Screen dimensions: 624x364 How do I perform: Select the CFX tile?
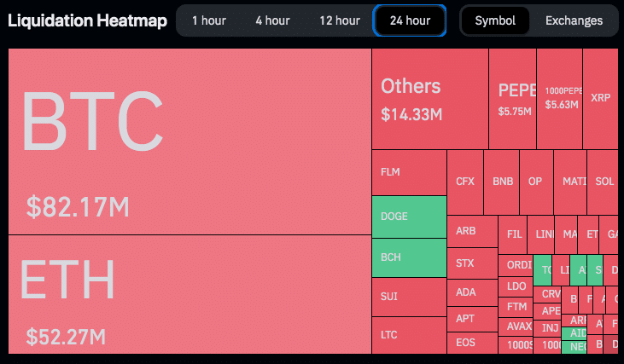465,182
